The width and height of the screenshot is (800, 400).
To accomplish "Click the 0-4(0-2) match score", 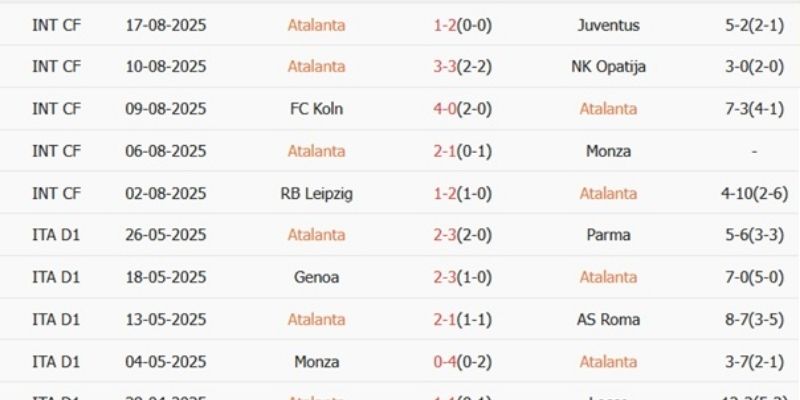I will coord(459,362).
